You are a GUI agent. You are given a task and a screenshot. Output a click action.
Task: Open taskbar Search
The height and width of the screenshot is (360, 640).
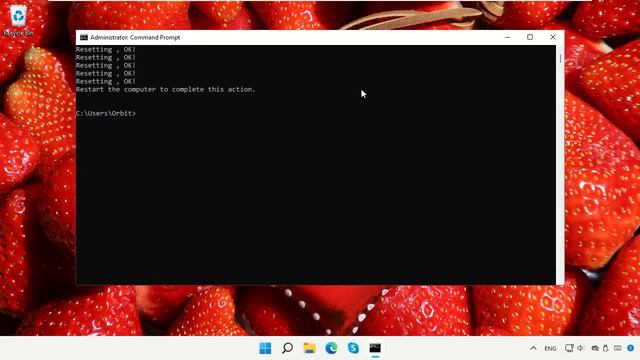287,348
